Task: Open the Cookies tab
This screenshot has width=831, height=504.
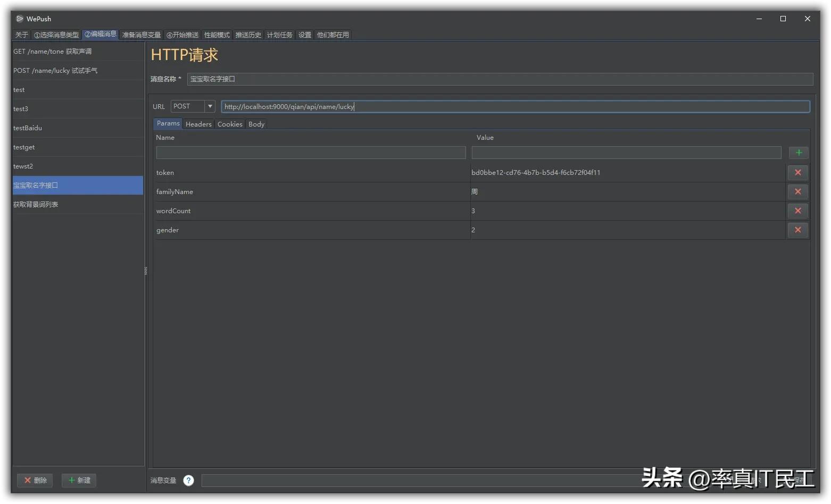Action: pos(229,124)
